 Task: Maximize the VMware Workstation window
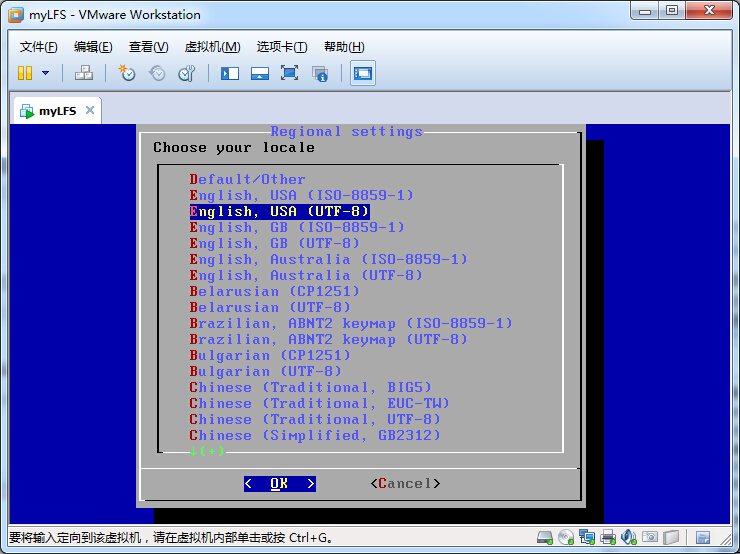(673, 11)
